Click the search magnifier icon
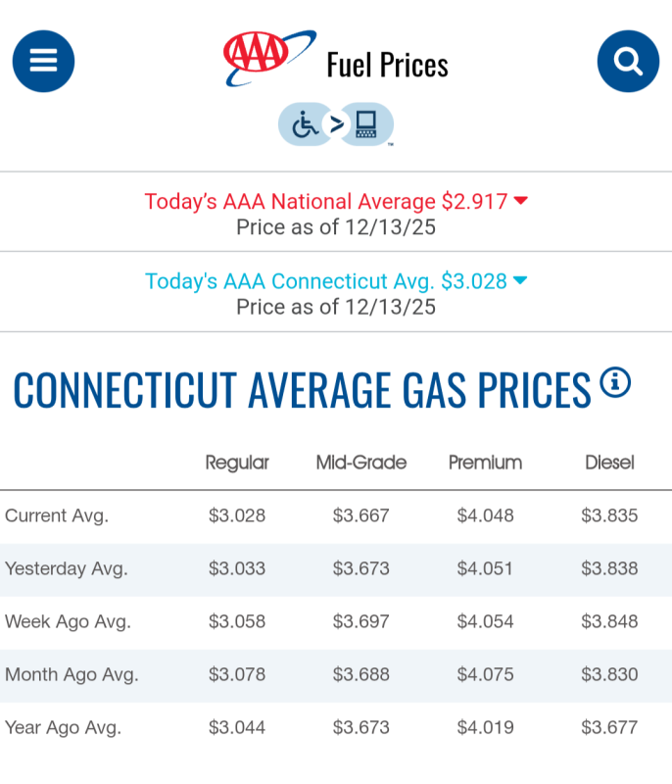Viewport: 672px width, 784px height. pyautogui.click(x=628, y=61)
